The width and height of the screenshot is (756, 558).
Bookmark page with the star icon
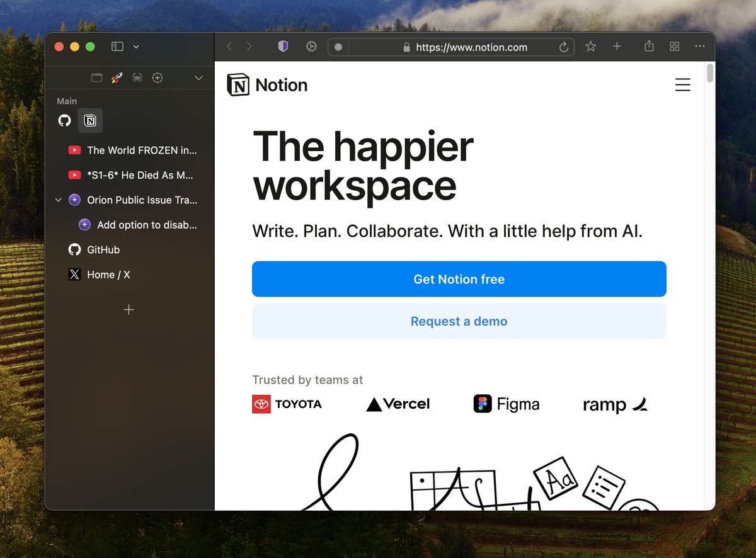pyautogui.click(x=590, y=47)
